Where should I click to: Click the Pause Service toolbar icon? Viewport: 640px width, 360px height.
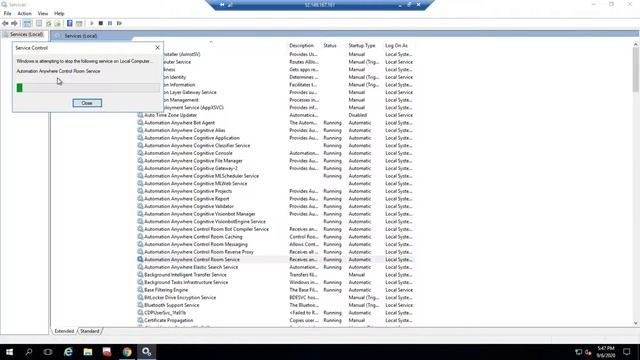pos(110,23)
